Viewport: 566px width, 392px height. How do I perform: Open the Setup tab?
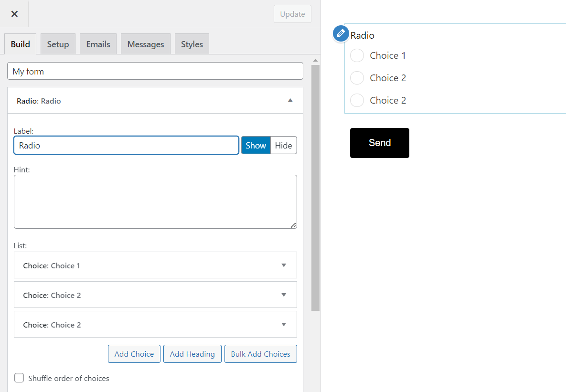pos(58,44)
